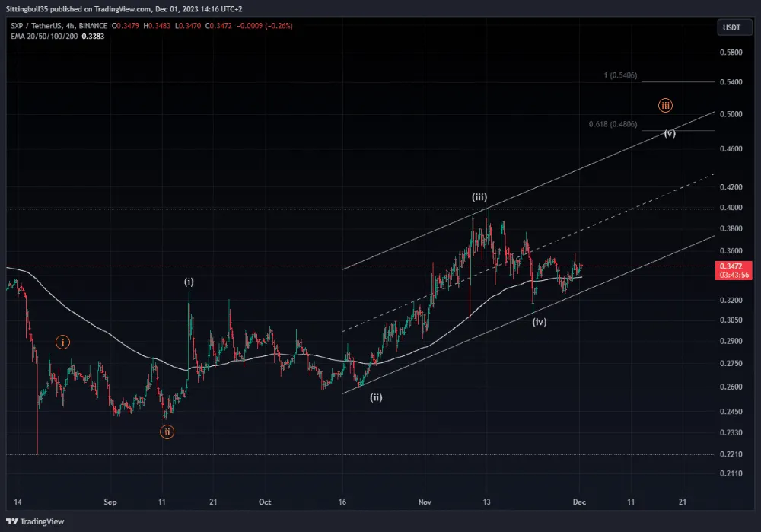
Task: Click the 0.2110 price axis label
Action: pos(731,473)
